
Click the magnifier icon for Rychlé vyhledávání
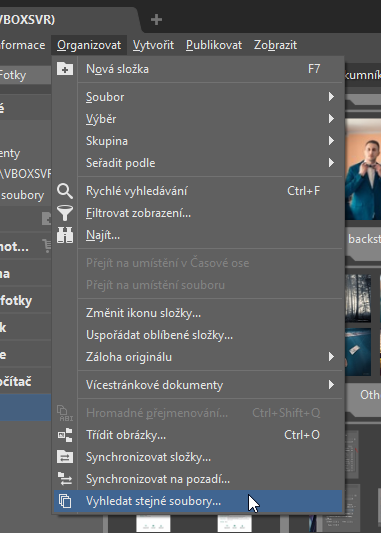click(x=65, y=191)
